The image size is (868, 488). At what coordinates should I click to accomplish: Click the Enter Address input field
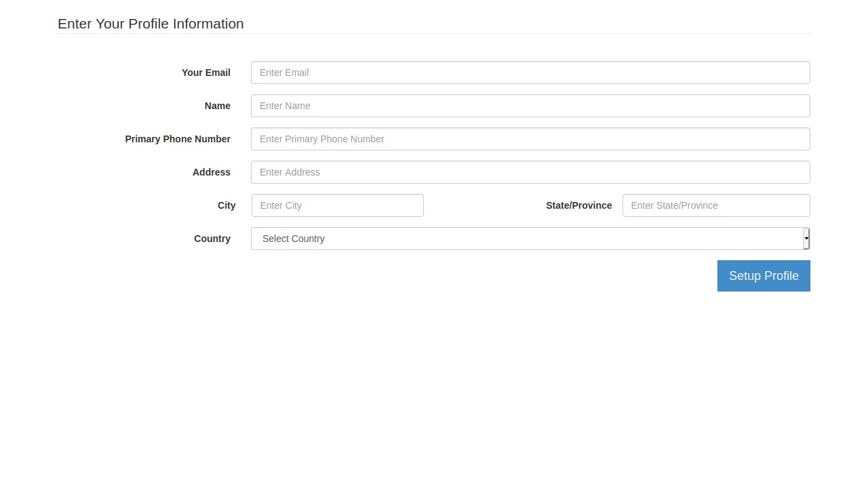coord(530,172)
